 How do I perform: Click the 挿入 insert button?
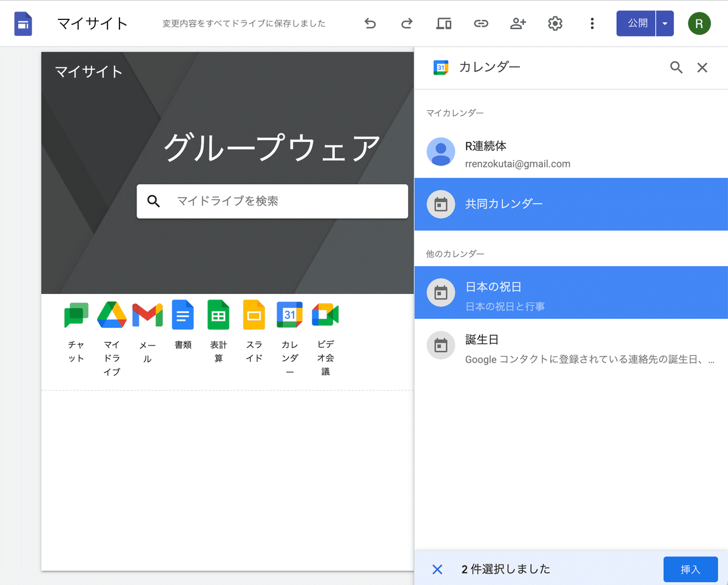click(691, 569)
